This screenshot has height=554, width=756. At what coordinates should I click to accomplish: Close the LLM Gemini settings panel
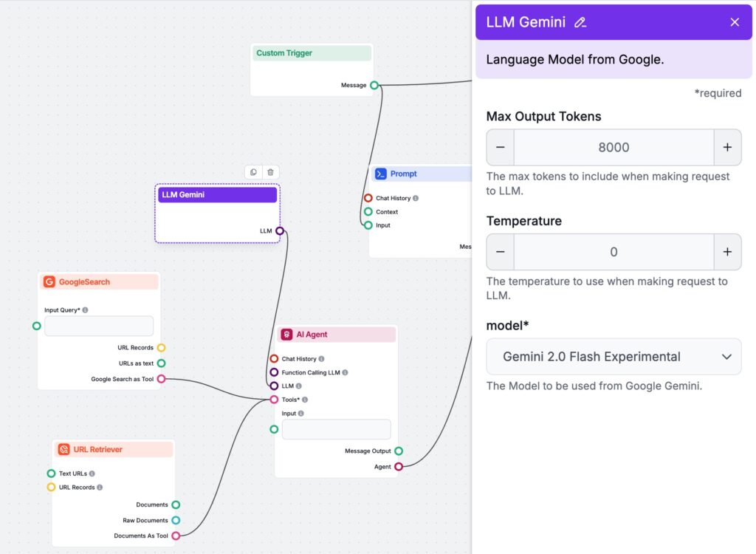pyautogui.click(x=735, y=22)
